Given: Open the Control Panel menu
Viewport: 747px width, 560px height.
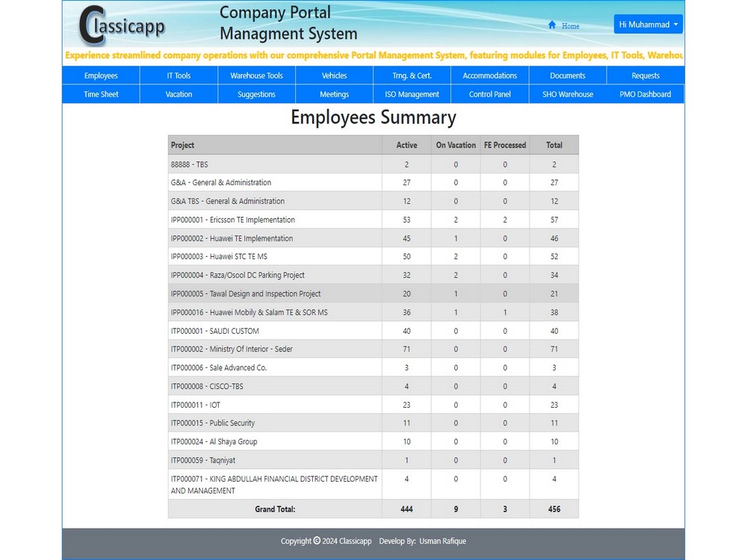Looking at the screenshot, I should (x=490, y=94).
